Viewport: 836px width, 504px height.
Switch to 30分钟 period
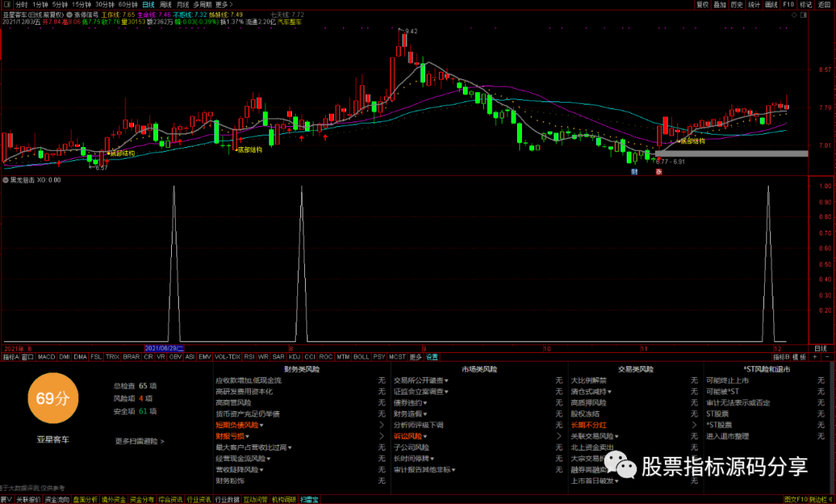pos(104,5)
